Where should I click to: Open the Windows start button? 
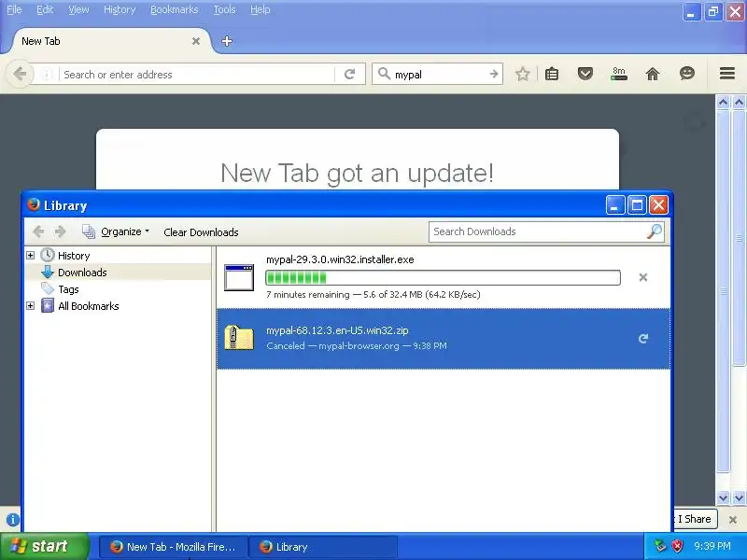(x=44, y=546)
